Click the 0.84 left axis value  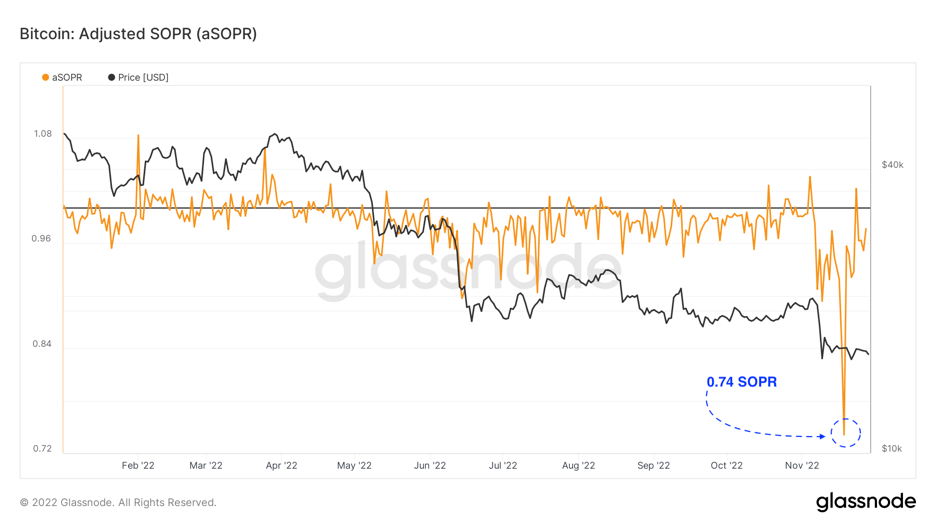pos(42,344)
